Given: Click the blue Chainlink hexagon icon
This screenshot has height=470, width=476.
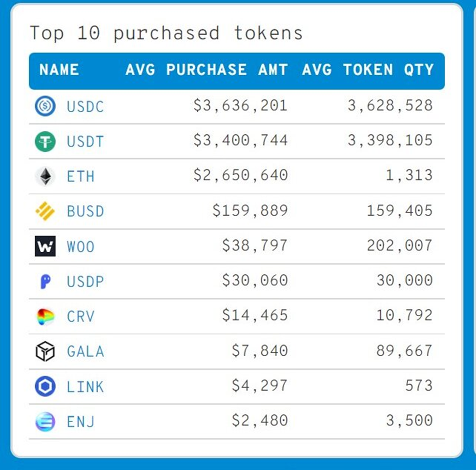Looking at the screenshot, I should pyautogui.click(x=45, y=387).
